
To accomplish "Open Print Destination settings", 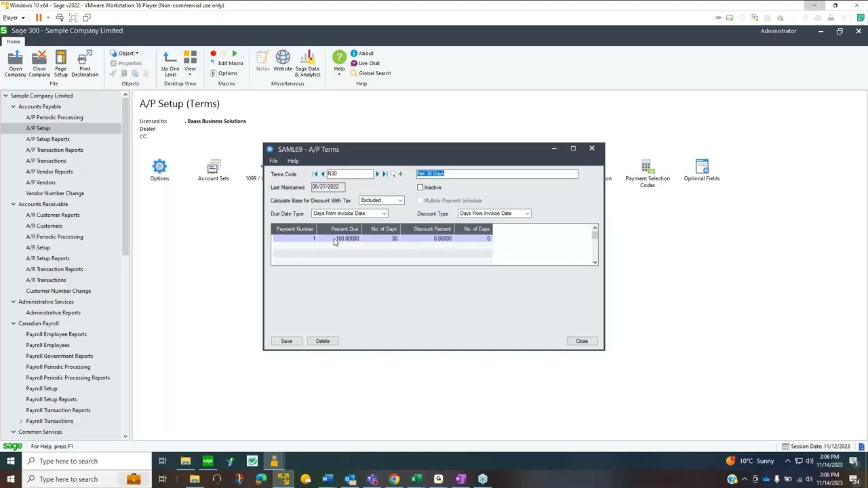I will [85, 63].
